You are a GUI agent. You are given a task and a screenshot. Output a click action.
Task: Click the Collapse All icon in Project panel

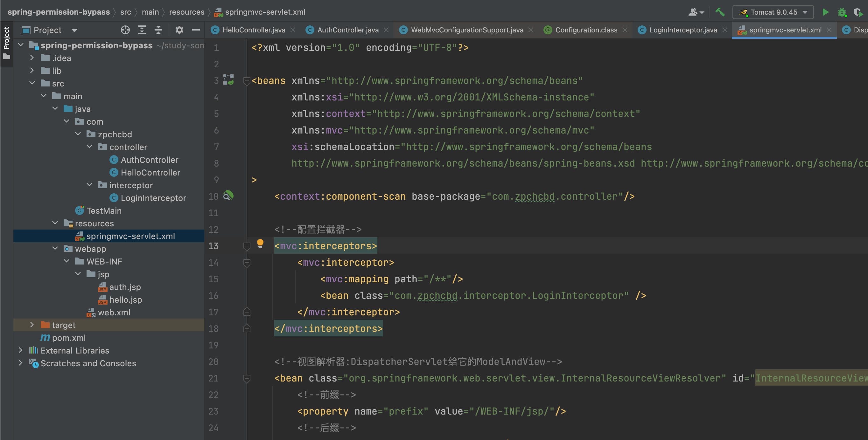click(x=158, y=30)
